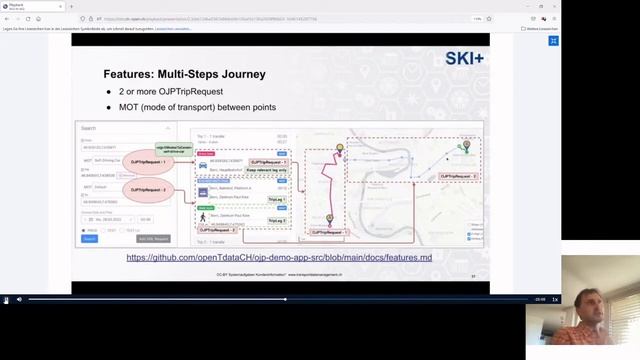Reload the current page
Screen dimensions: 640x360
[28, 19]
